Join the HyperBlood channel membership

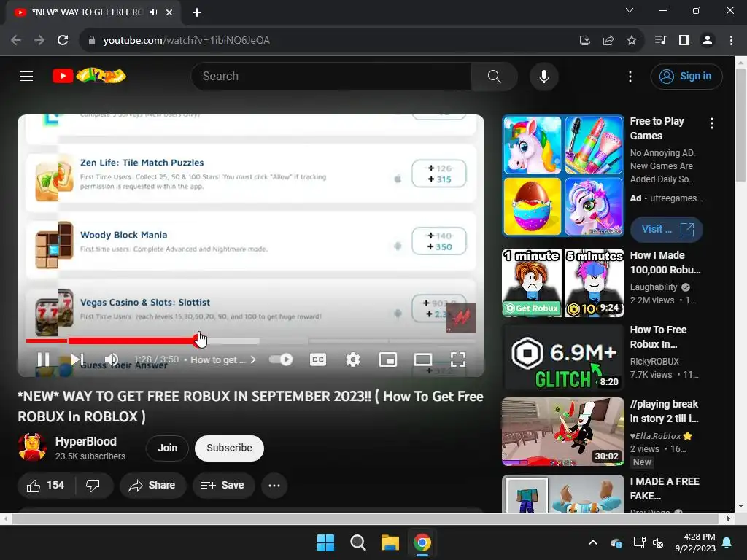pyautogui.click(x=167, y=448)
